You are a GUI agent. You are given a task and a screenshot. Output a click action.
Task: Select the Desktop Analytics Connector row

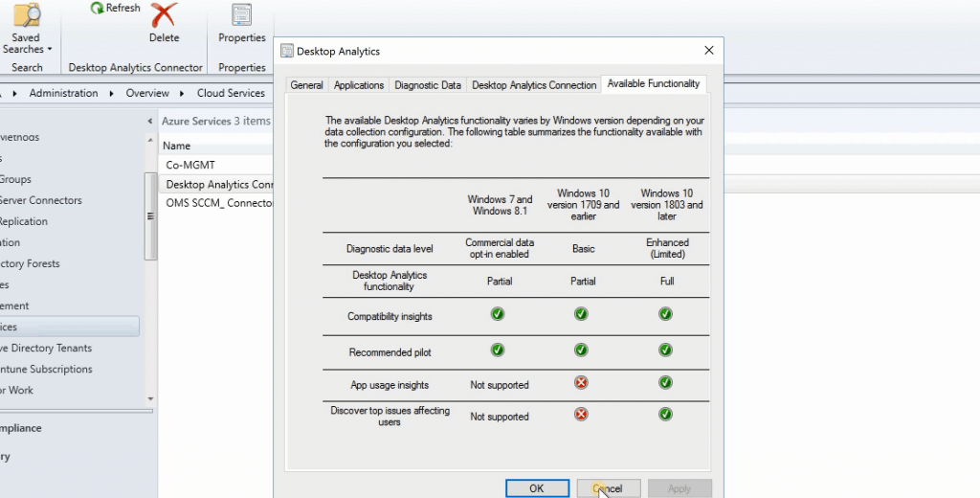pyautogui.click(x=216, y=185)
